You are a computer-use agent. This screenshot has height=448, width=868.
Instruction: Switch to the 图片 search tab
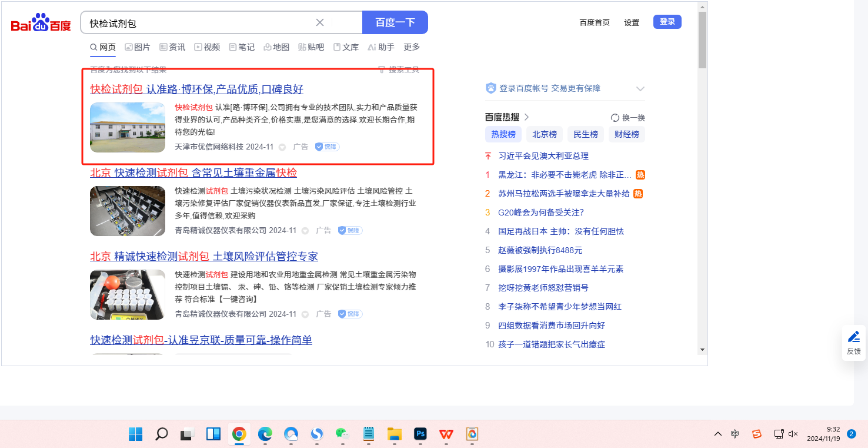(137, 47)
